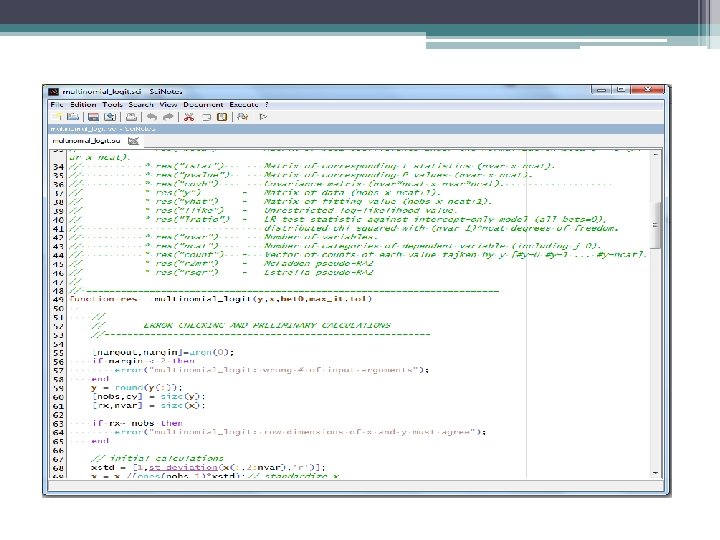This screenshot has height=540, width=720.
Task: Open the ? help menu
Action: click(x=266, y=104)
